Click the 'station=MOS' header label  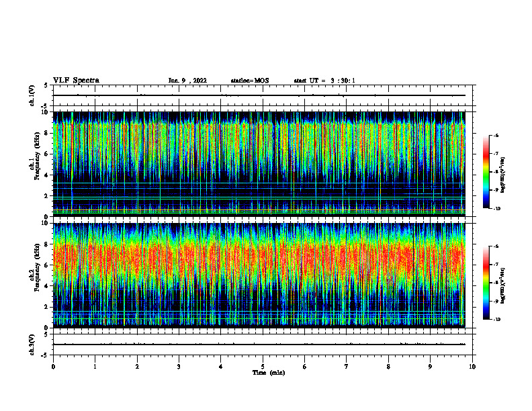coord(250,81)
